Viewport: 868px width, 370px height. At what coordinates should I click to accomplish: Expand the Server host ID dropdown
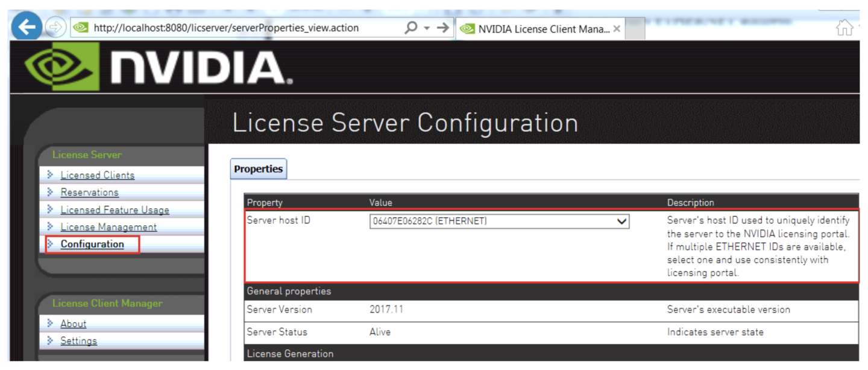[621, 222]
